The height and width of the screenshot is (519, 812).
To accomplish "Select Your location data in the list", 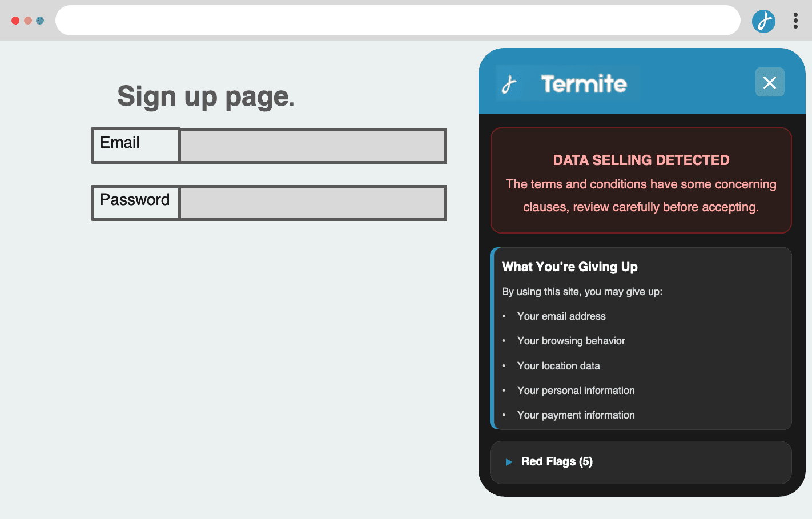I will tap(558, 365).
